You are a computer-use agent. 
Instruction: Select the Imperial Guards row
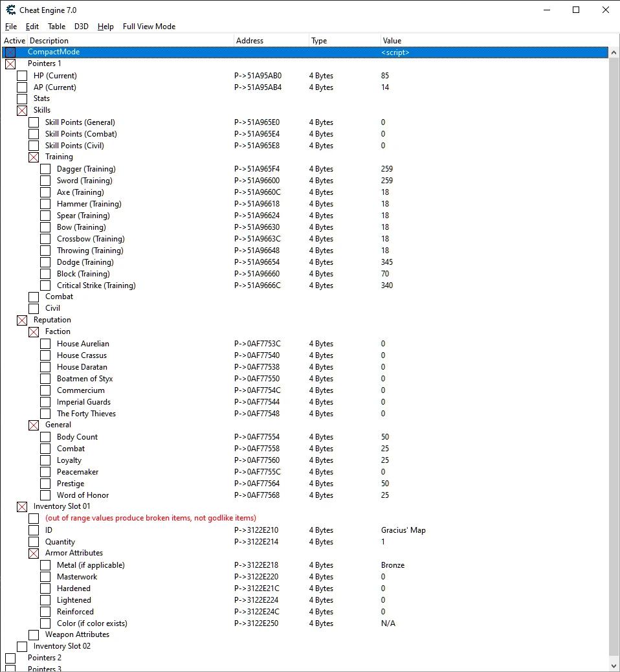click(305, 402)
